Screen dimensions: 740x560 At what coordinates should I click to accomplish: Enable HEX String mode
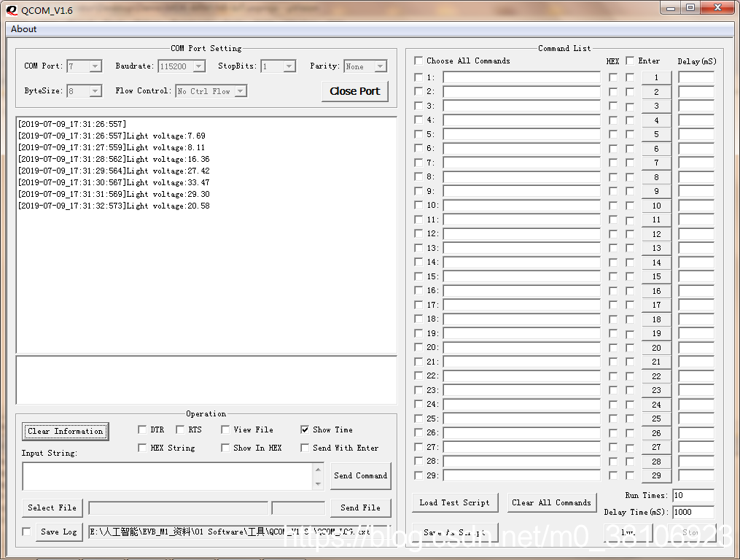pos(141,448)
